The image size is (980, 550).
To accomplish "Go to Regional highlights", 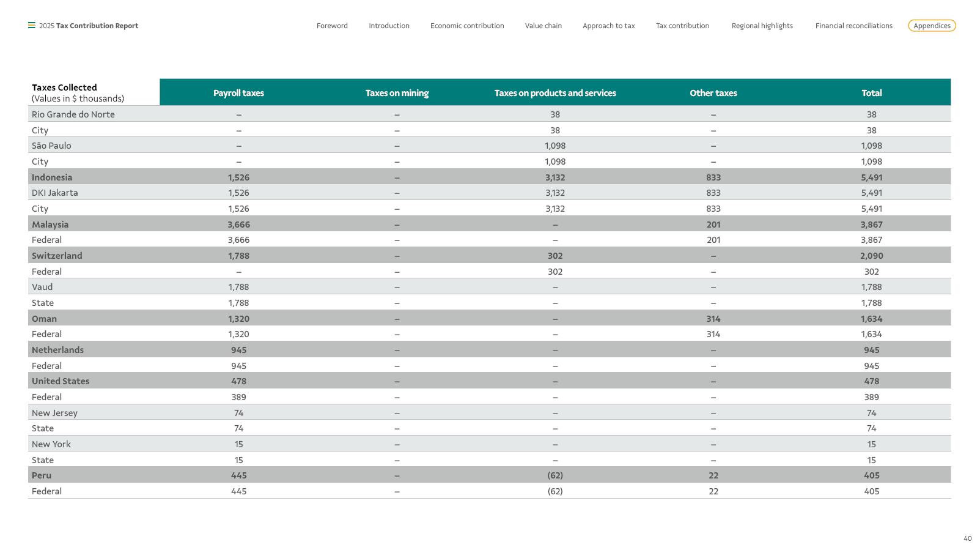I will coord(762,26).
